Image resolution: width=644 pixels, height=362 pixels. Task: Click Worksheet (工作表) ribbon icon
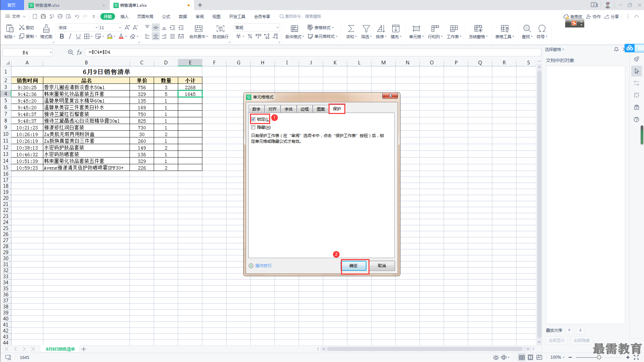[454, 28]
